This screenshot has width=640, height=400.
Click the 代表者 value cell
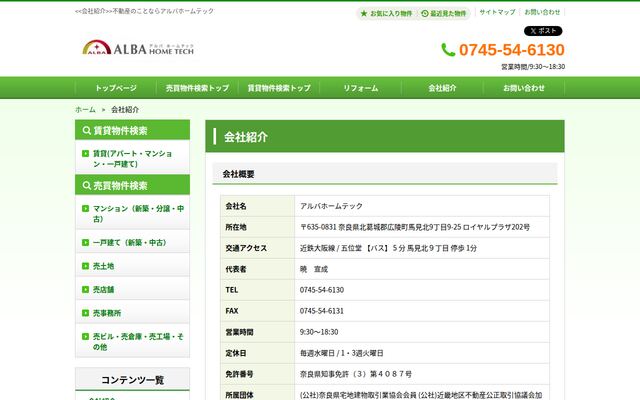(x=422, y=269)
